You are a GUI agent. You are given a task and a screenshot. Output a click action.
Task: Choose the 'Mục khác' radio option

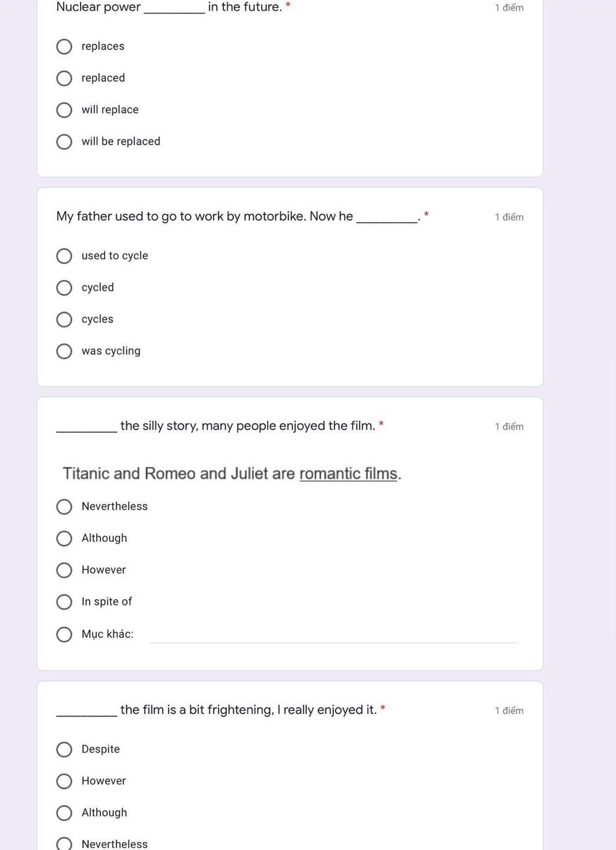64,634
